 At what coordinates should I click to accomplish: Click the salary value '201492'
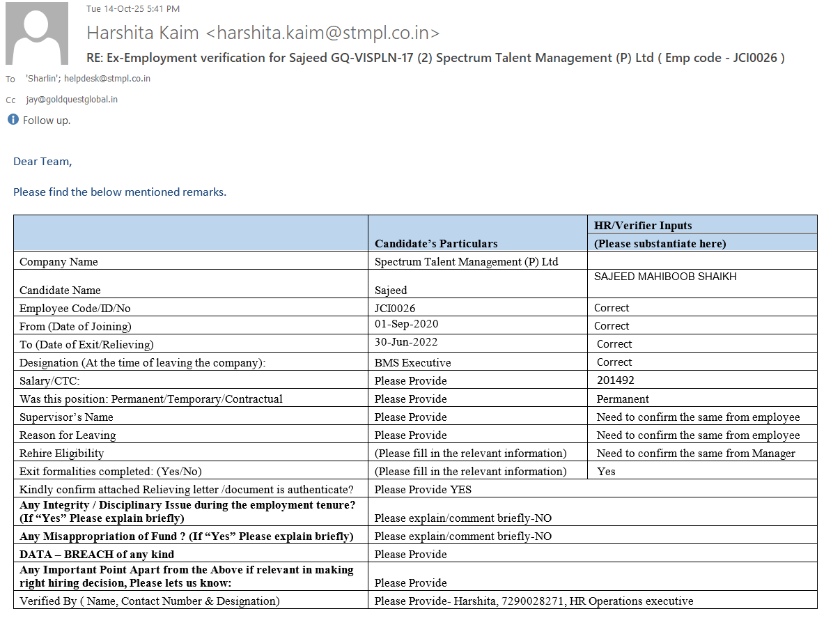tap(616, 380)
